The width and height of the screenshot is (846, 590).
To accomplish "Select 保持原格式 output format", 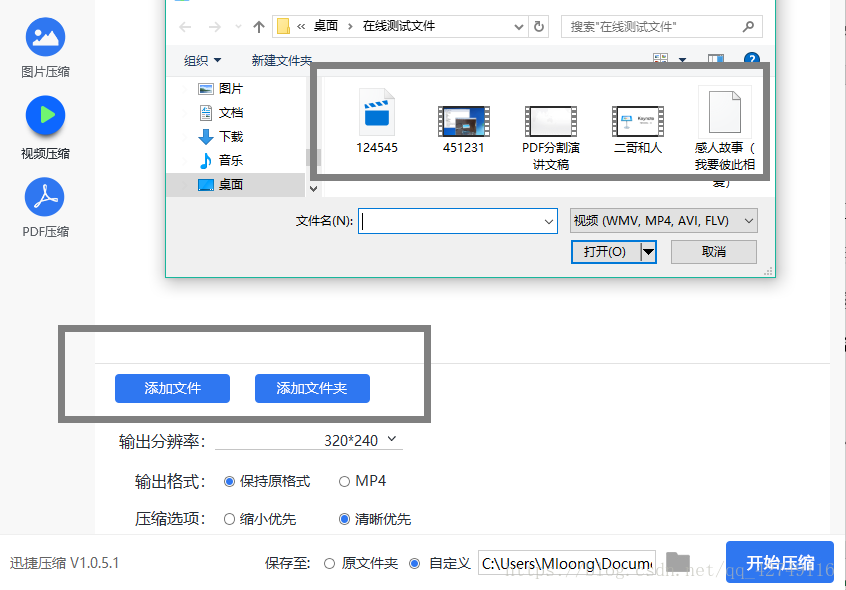I will (267, 481).
